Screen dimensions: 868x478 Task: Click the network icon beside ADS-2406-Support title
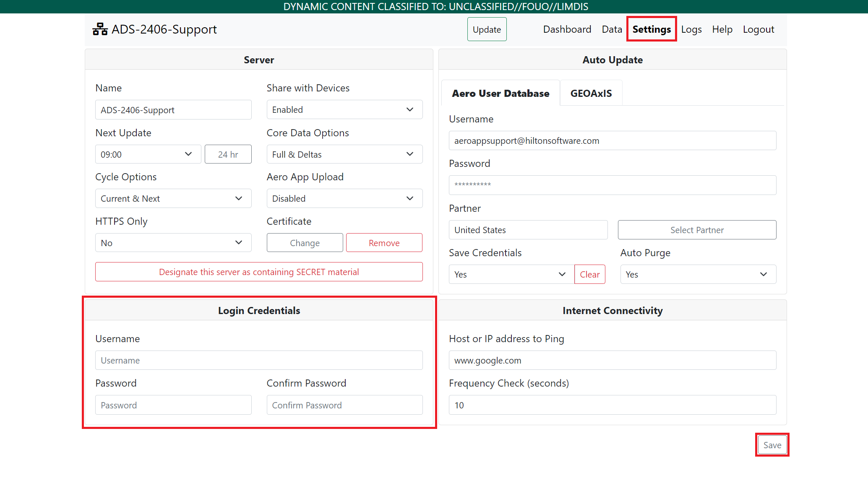click(x=100, y=29)
